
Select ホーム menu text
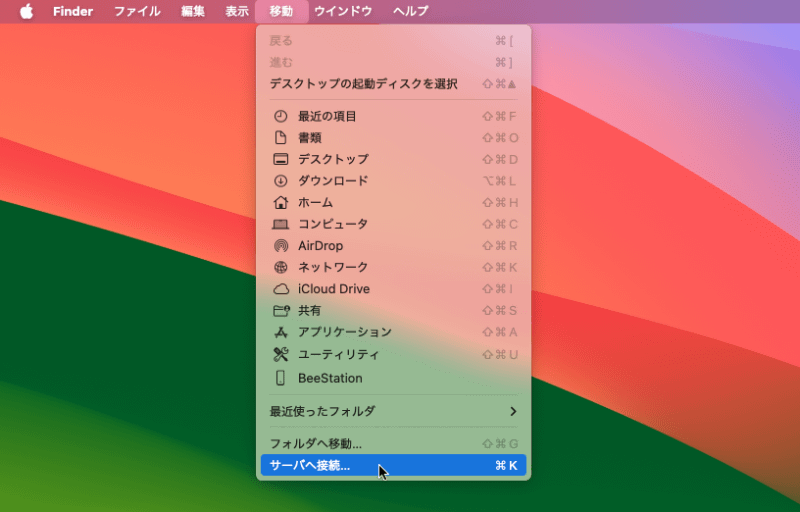click(316, 202)
